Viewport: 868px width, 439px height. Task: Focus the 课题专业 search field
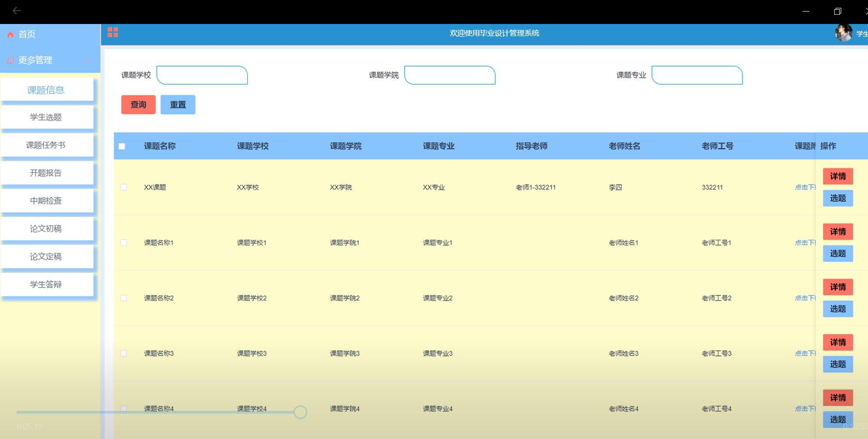tap(697, 75)
